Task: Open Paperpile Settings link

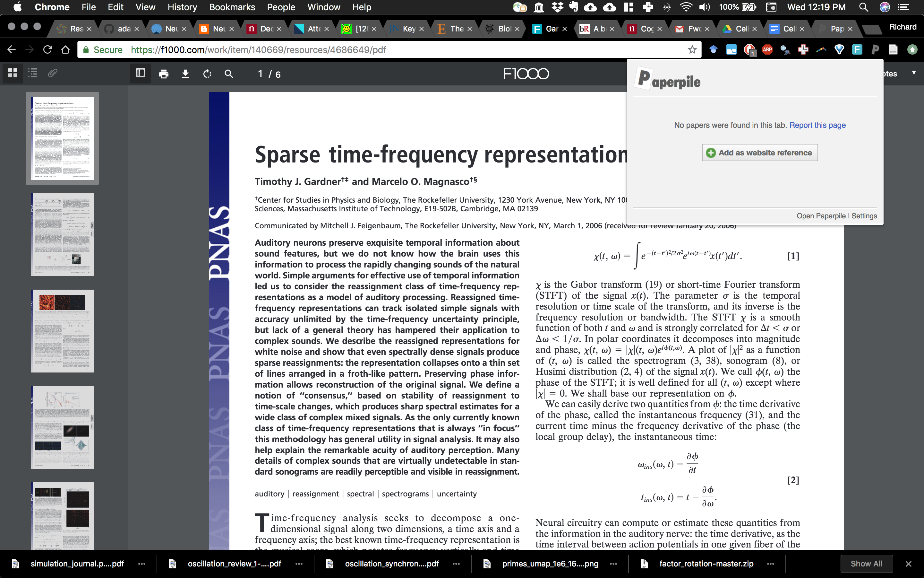Action: pyautogui.click(x=864, y=216)
